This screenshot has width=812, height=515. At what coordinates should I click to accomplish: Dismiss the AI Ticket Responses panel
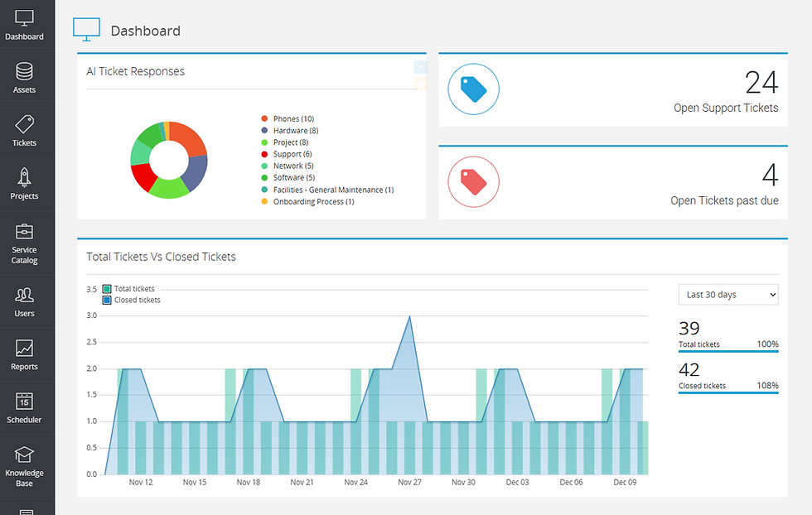421,65
